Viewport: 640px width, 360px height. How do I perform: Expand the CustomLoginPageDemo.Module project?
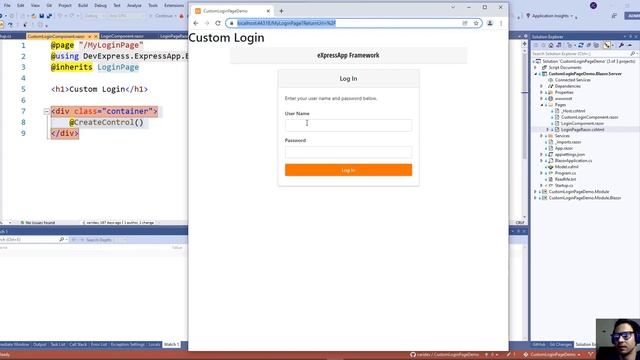point(536,191)
